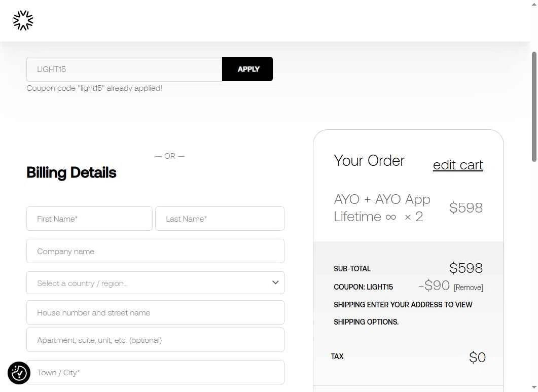Open the cookie preferences round icon
538x392 pixels.
pos(19,373)
